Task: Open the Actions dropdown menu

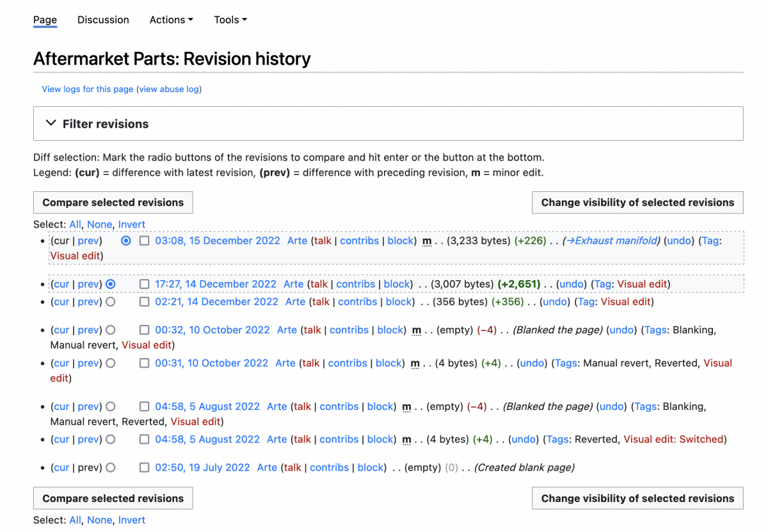Action: [171, 20]
